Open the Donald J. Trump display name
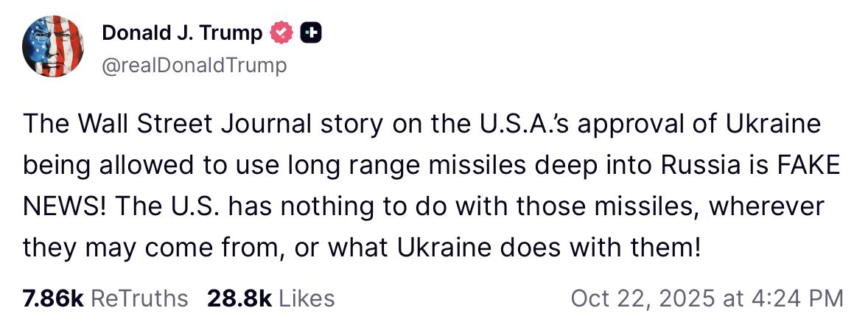 pyautogui.click(x=181, y=32)
